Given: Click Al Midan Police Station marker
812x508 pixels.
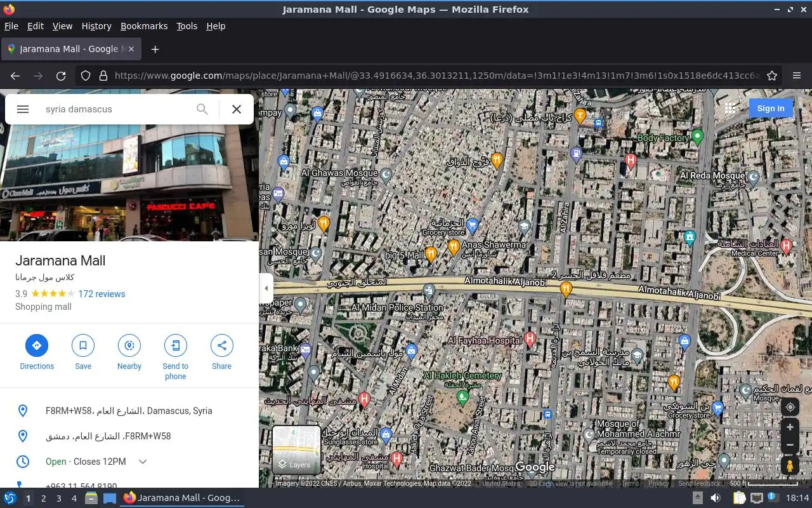Looking at the screenshot, I should tap(429, 291).
